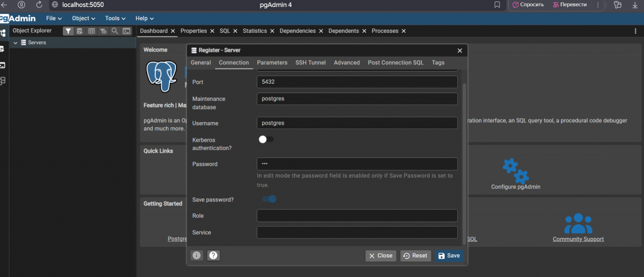Close the Register - Server dialog

tap(460, 50)
